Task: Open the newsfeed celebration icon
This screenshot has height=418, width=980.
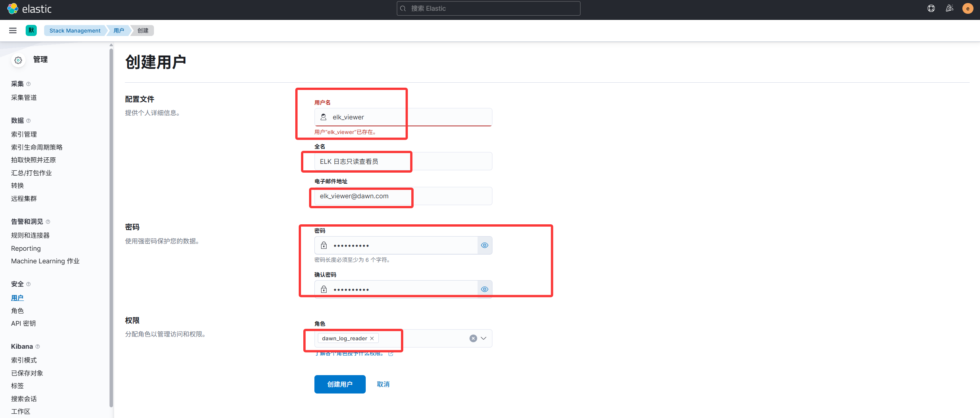Action: coord(949,8)
